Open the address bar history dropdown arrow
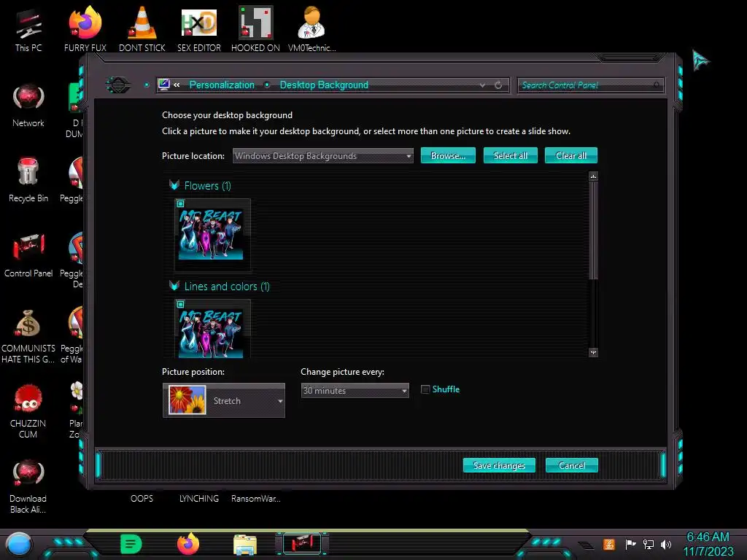Viewport: 747px width, 560px height. coord(483,85)
